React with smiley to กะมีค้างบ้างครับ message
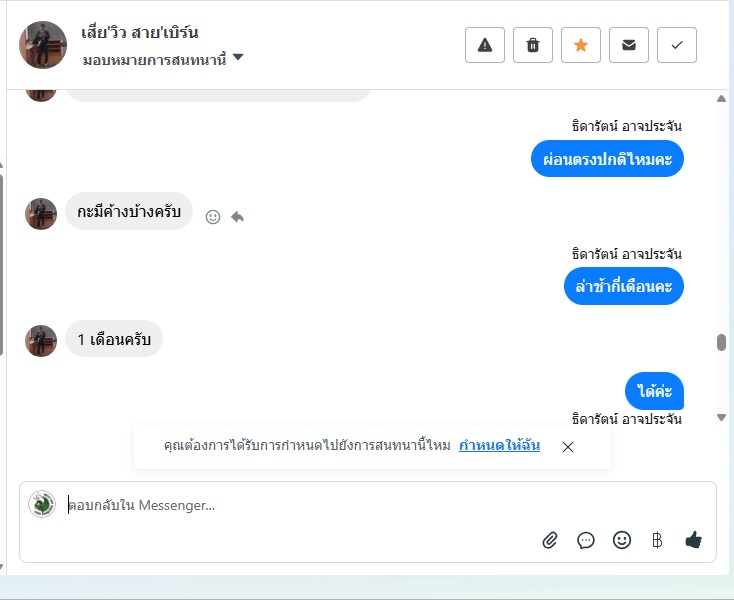 point(213,217)
